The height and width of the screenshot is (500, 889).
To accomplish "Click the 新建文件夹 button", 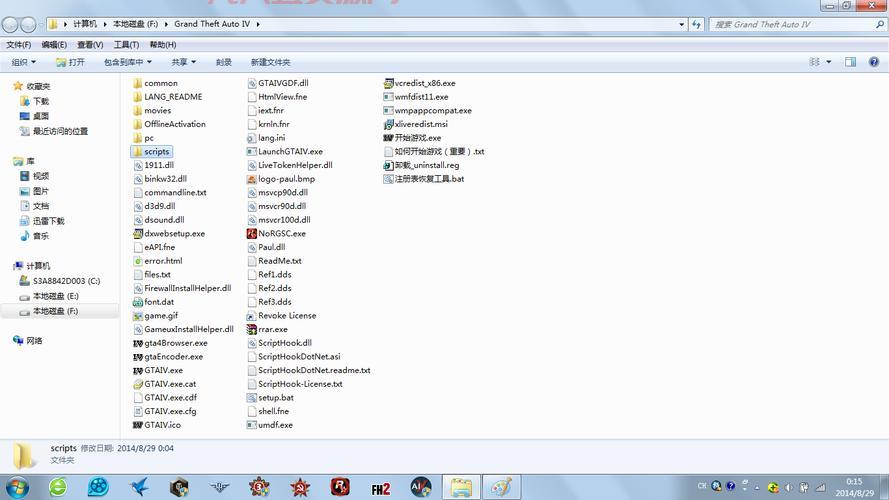I will click(270, 62).
